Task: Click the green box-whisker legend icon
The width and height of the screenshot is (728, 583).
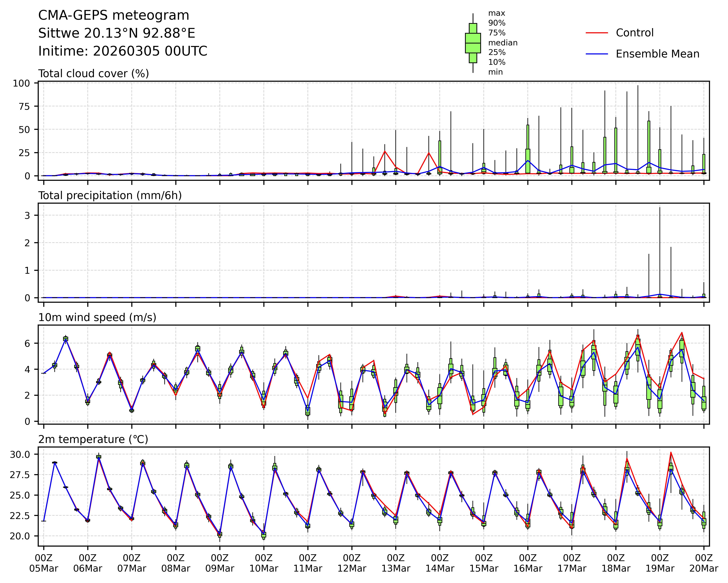Action: coord(473,43)
